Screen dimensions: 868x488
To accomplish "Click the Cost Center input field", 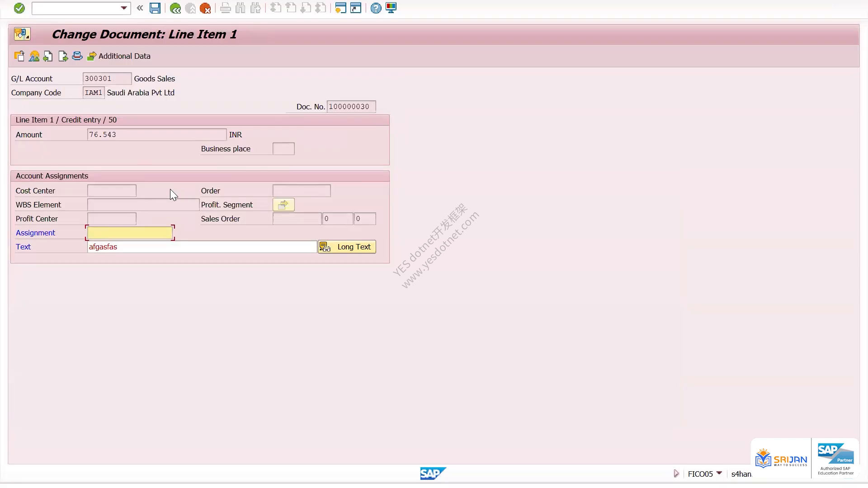I will coord(112,191).
